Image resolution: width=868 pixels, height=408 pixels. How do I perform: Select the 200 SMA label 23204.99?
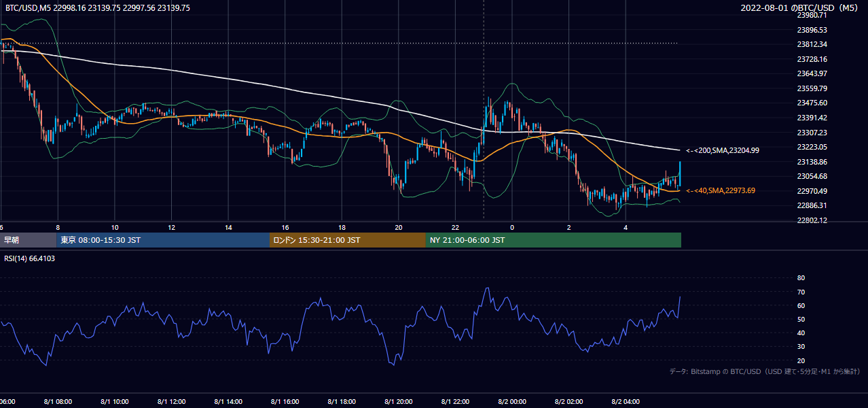(723, 150)
